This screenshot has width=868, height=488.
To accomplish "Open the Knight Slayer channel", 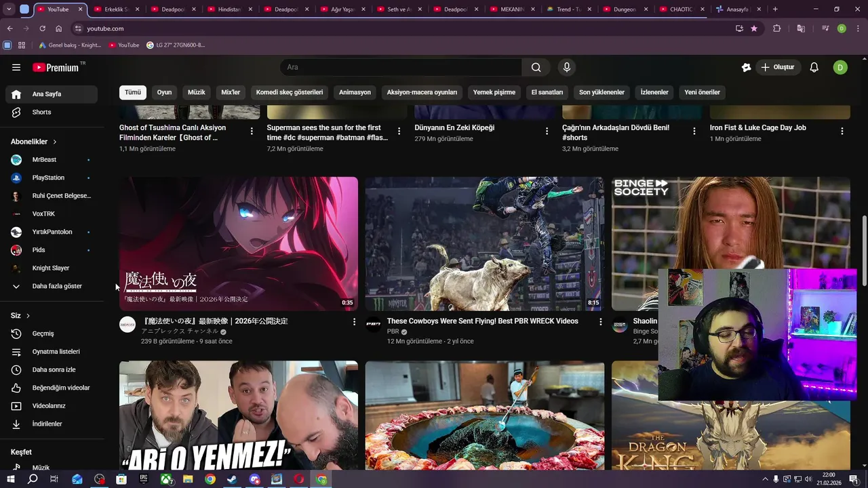I will [x=52, y=268].
